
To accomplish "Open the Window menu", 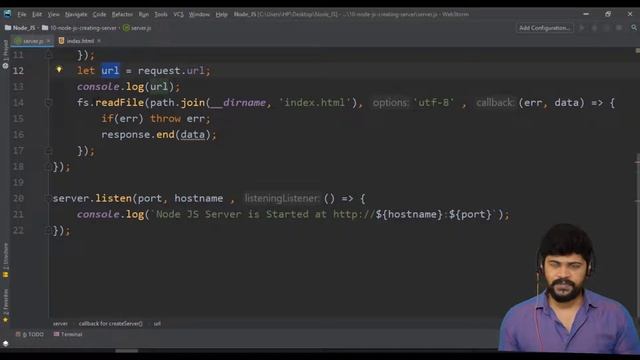I will (x=199, y=14).
